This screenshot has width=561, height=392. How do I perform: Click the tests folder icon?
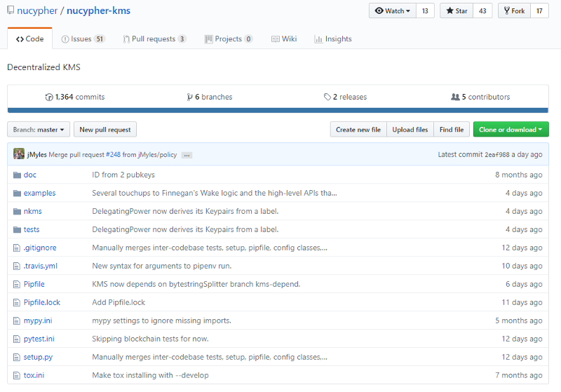17,229
